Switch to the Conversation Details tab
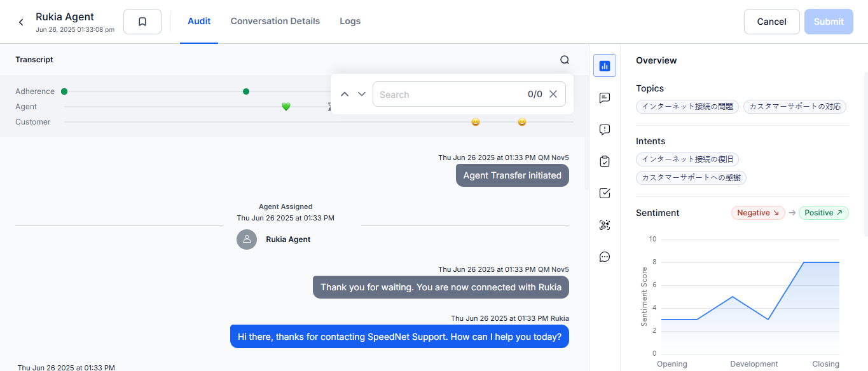 click(x=275, y=21)
